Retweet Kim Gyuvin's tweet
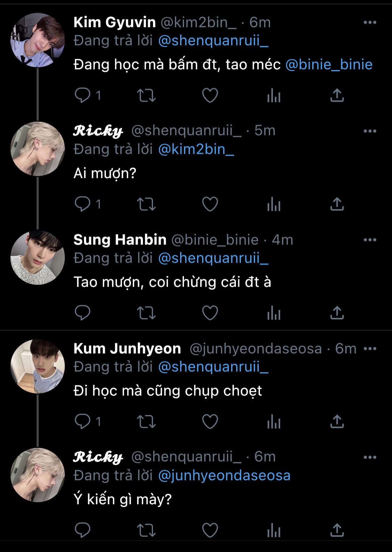This screenshot has width=392, height=552. (x=146, y=95)
